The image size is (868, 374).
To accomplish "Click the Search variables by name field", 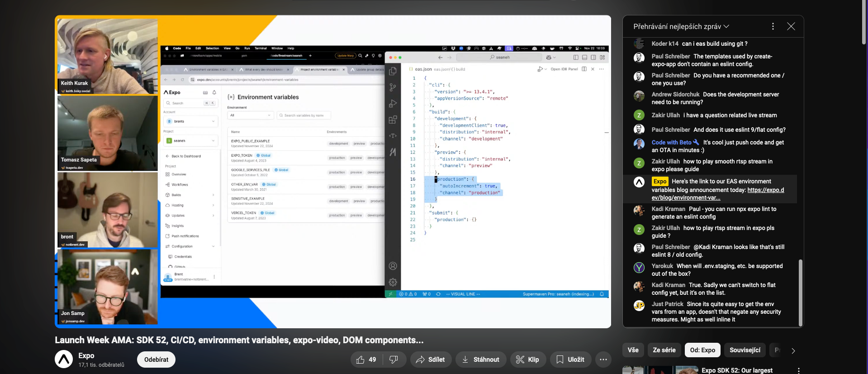I will (304, 115).
